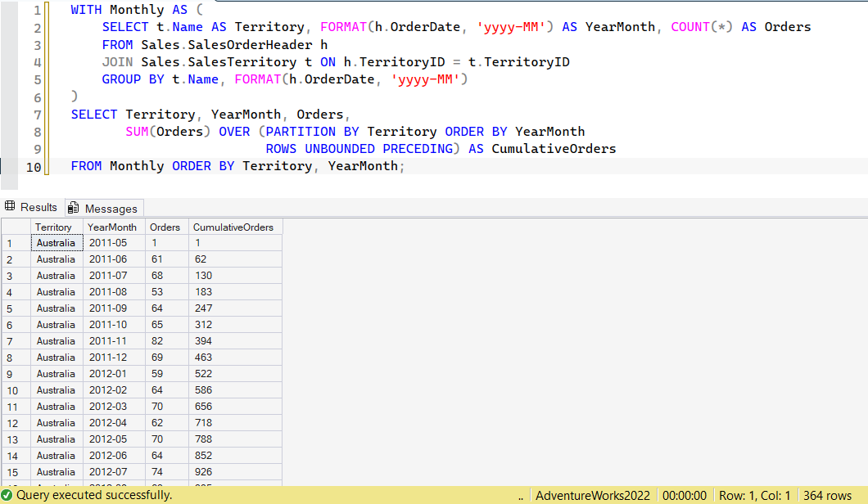The height and width of the screenshot is (504, 868).
Task: Click the 364 rows status entry
Action: (827, 496)
